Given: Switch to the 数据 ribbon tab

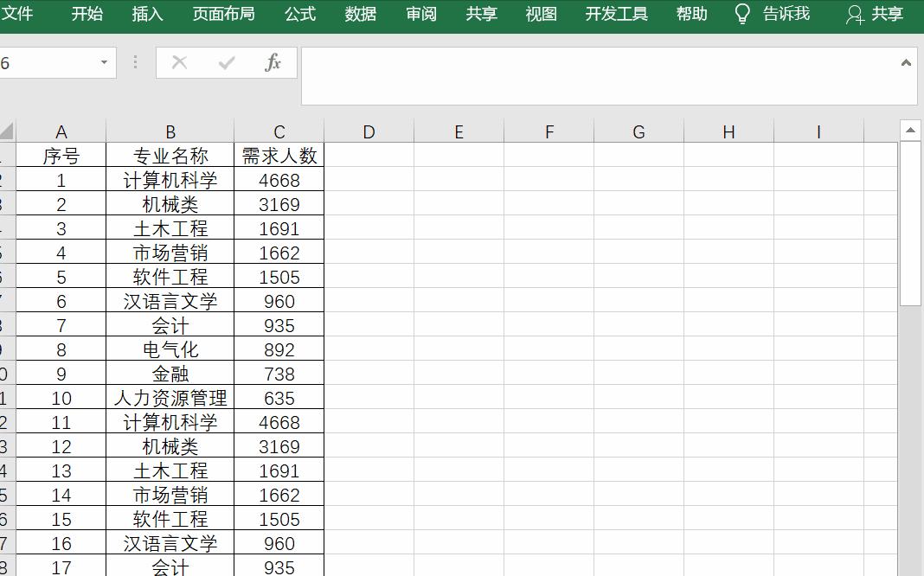Looking at the screenshot, I should point(360,14).
